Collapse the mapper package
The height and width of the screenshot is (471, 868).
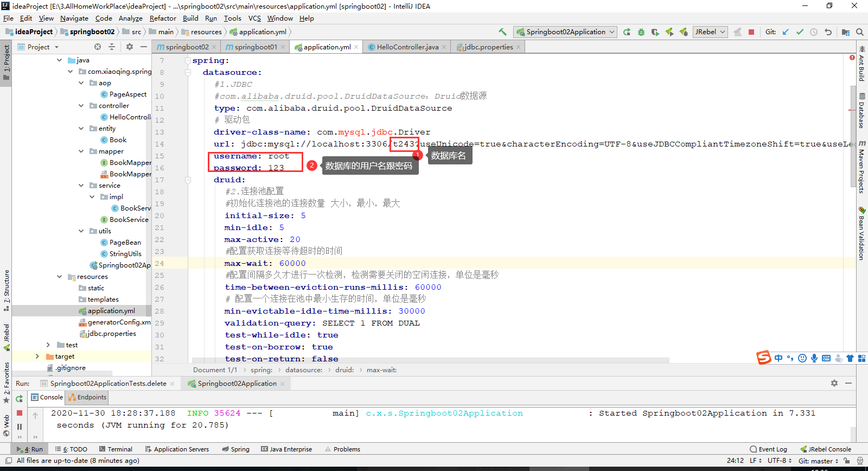81,151
